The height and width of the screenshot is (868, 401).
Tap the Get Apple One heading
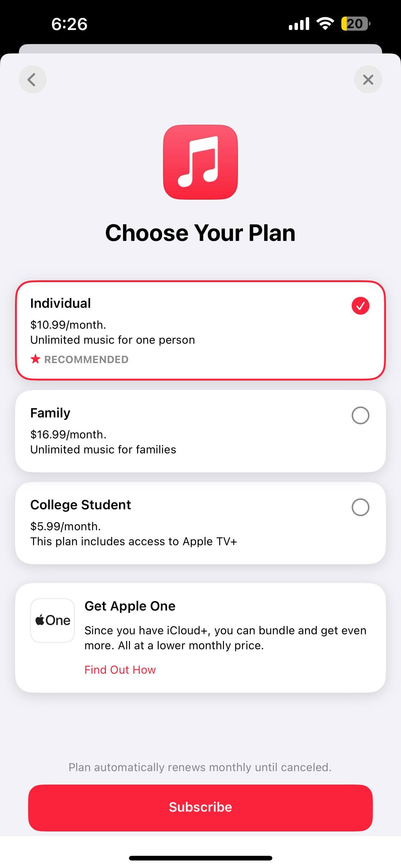[130, 606]
